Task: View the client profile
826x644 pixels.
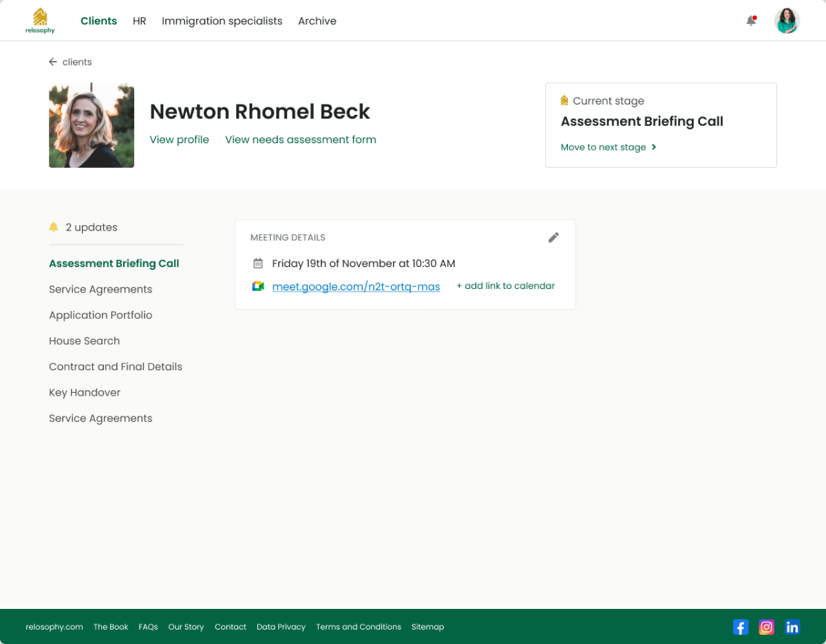Action: tap(180, 140)
